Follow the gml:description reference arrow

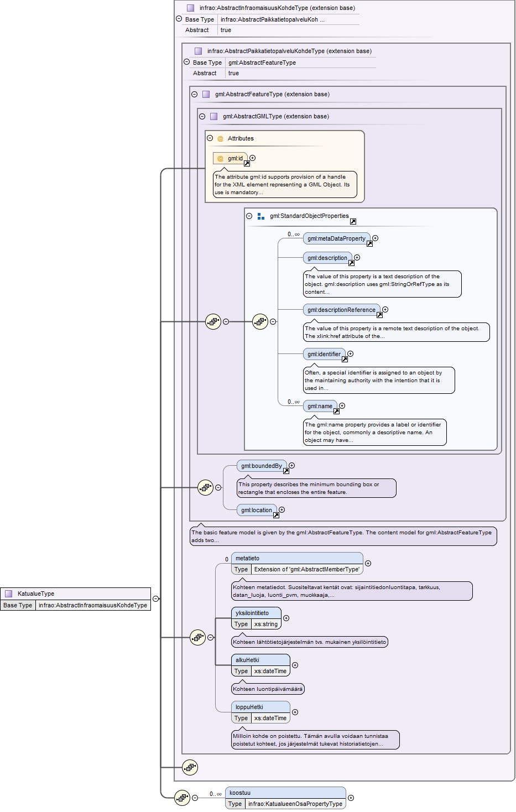[351, 263]
